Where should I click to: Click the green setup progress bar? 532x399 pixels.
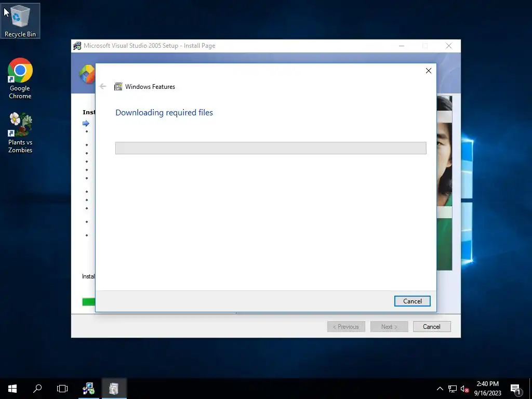(88, 301)
